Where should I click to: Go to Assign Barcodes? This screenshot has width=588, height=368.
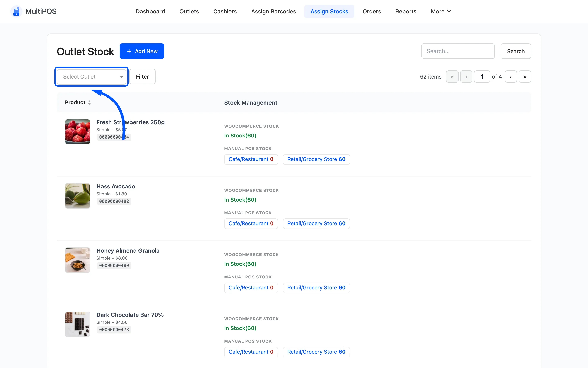point(273,11)
